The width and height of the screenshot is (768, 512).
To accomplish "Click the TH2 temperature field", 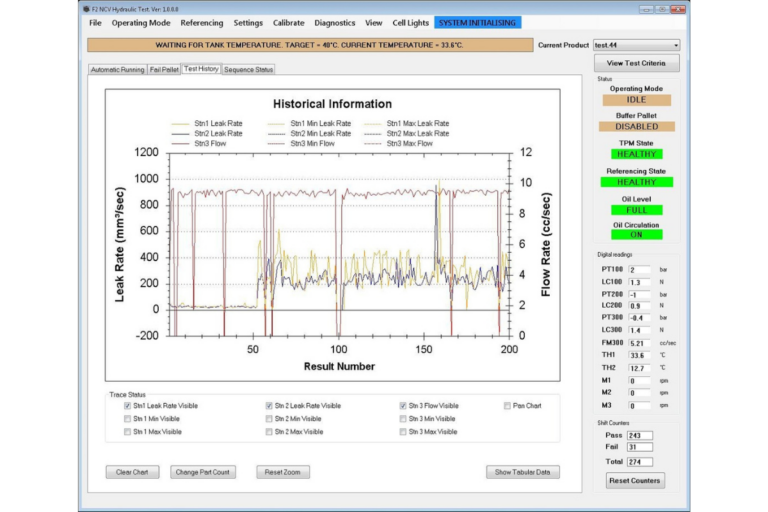I will point(639,368).
